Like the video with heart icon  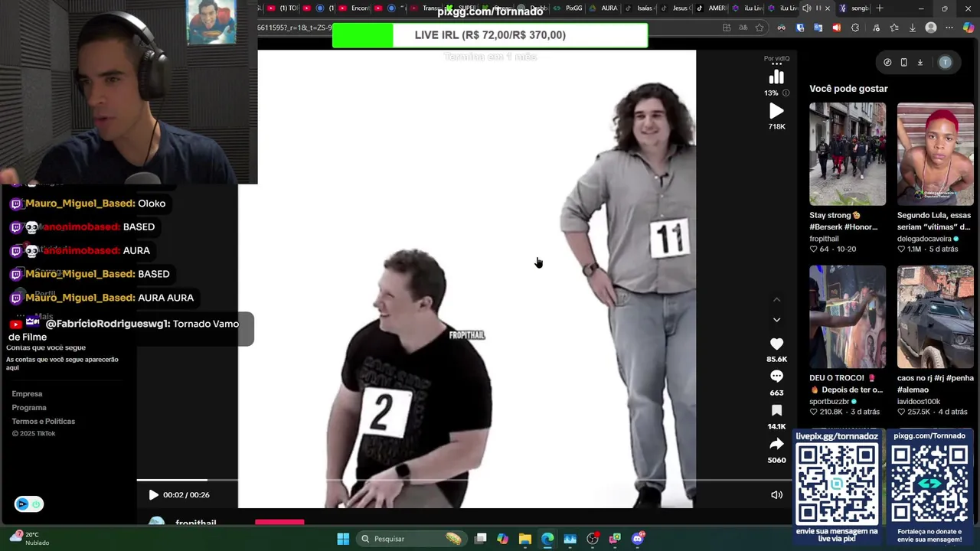[x=776, y=344]
